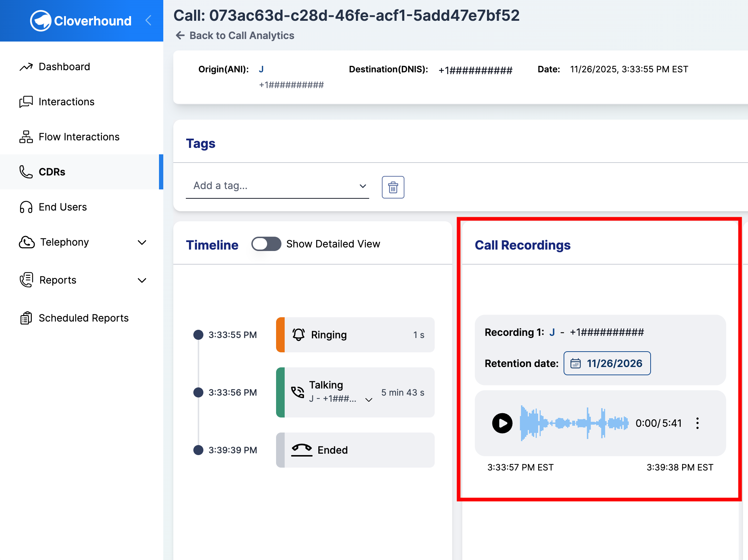Click the Ended hang-up phone icon
748x560 pixels.
coord(301,450)
